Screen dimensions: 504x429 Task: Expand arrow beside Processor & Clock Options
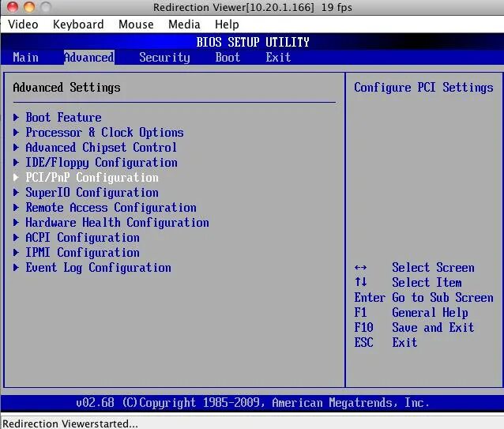pyautogui.click(x=16, y=133)
